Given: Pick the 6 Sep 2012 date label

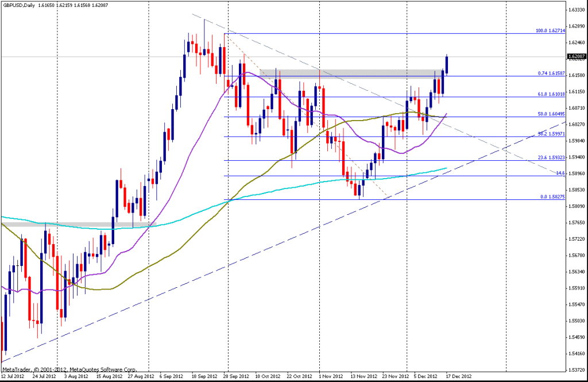Looking at the screenshot, I should (171, 377).
